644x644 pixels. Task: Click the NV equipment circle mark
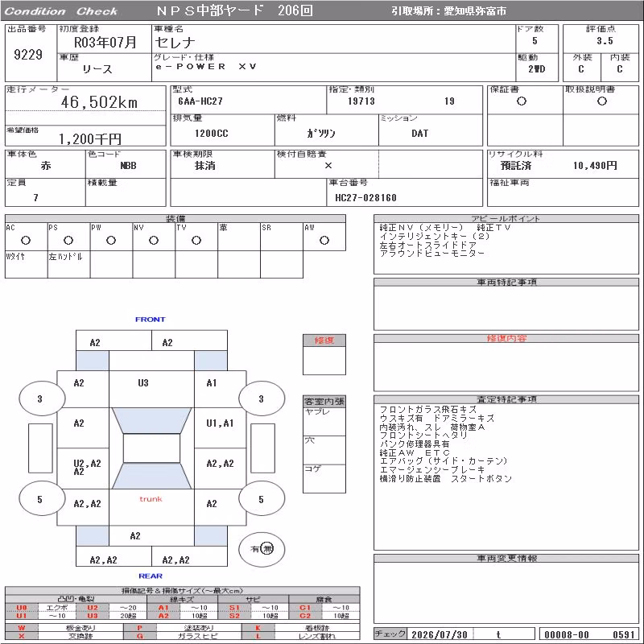coord(154,240)
